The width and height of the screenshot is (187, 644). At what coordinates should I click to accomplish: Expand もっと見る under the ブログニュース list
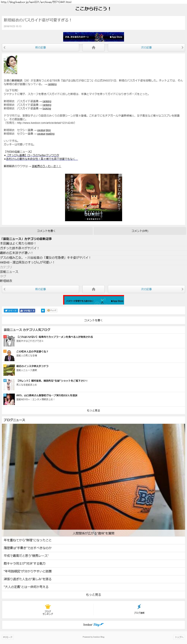[93, 594]
